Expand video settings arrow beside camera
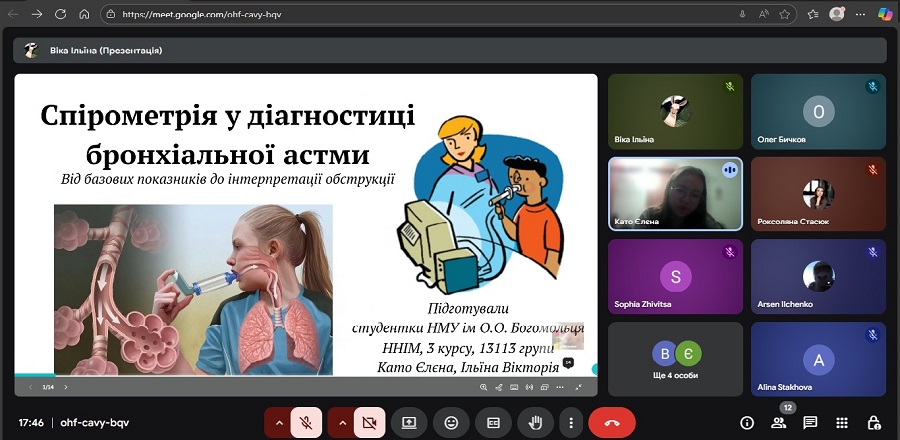 pos(342,423)
